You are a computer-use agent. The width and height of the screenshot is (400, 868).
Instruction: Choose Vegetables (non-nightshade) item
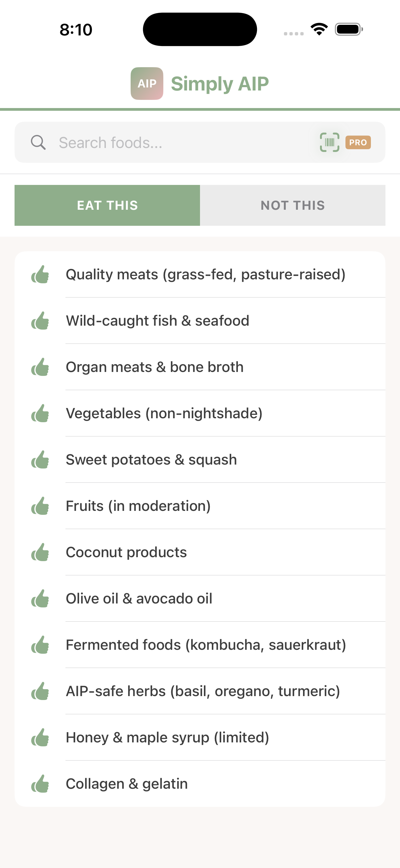coord(164,413)
